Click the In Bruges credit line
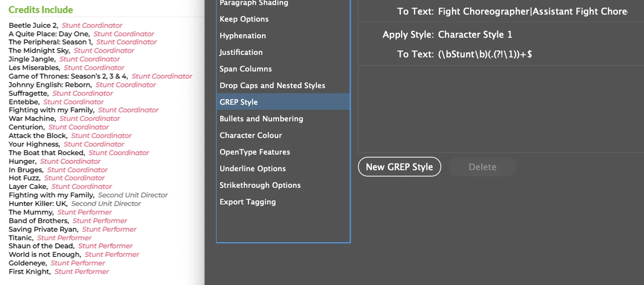The width and height of the screenshot is (644, 285). [58, 170]
